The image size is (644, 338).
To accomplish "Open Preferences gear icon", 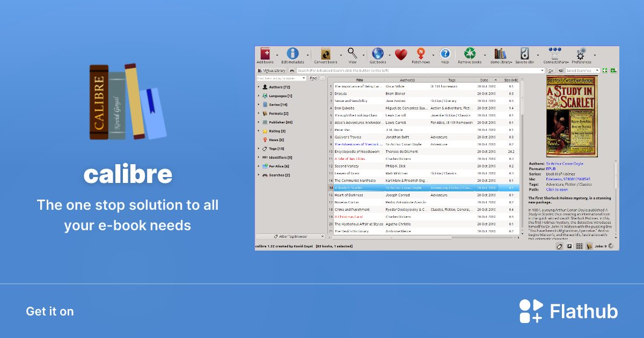I will point(581,53).
